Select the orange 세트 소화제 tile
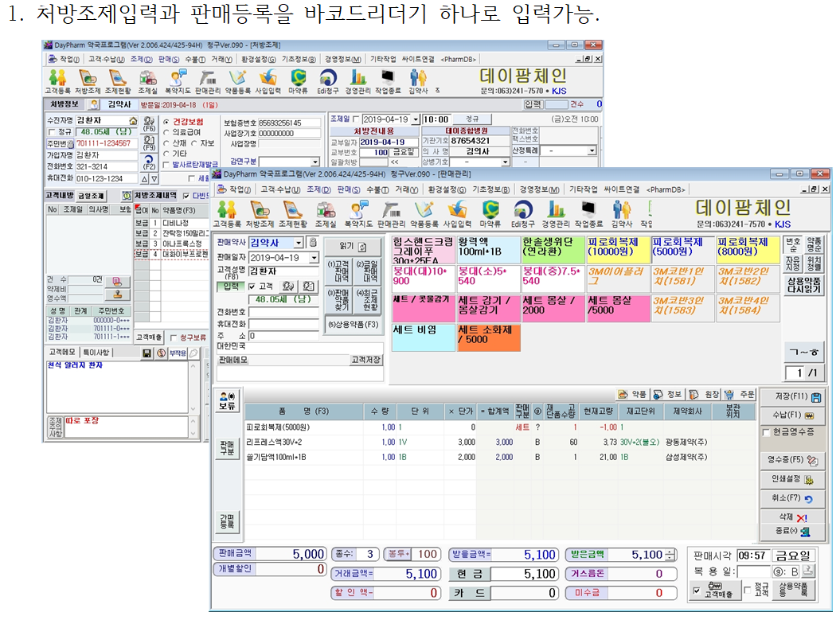Image resolution: width=840 pixels, height=620 pixels. (x=489, y=336)
